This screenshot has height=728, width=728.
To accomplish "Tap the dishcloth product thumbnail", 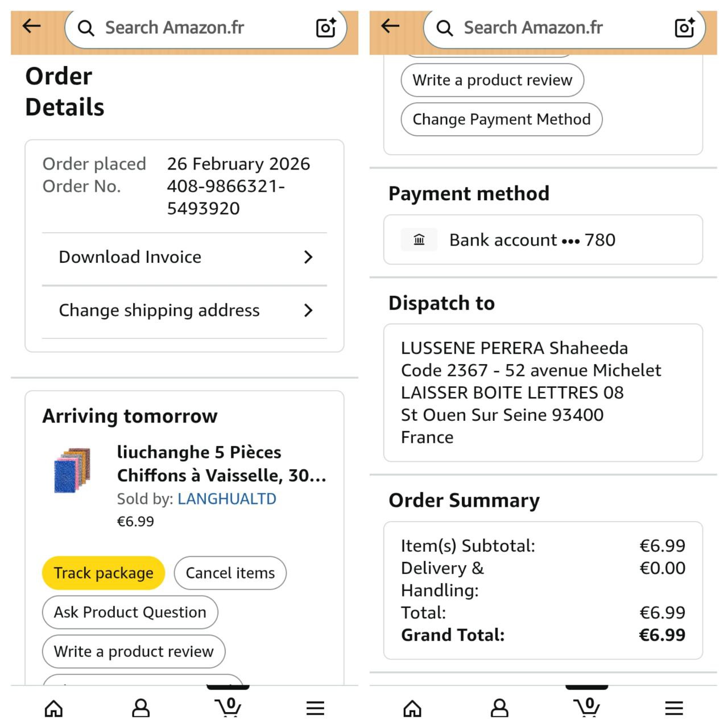I will pyautogui.click(x=73, y=470).
